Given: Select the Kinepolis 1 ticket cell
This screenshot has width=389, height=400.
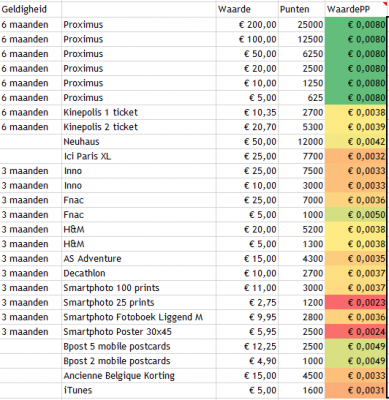Looking at the screenshot, I should [139, 112].
